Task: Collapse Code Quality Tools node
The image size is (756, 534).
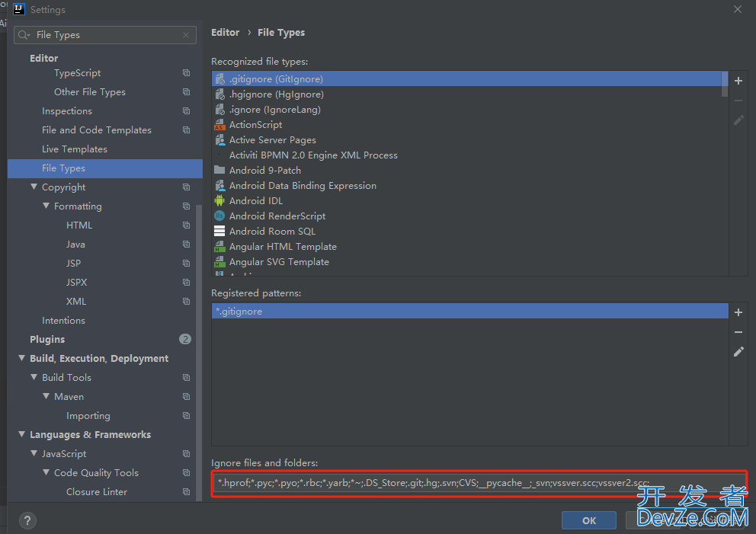Action: pos(46,472)
